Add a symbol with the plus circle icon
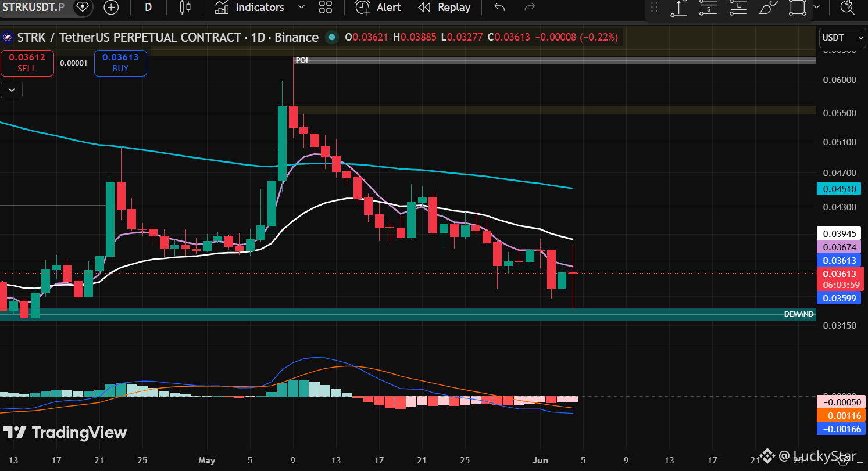Viewport: 868px width, 471px height. coord(111,8)
